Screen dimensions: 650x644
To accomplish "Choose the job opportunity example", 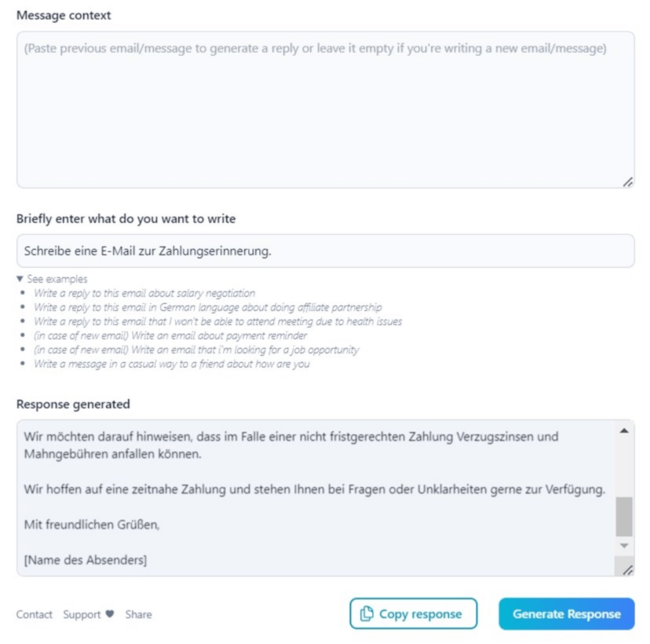I will 196,349.
